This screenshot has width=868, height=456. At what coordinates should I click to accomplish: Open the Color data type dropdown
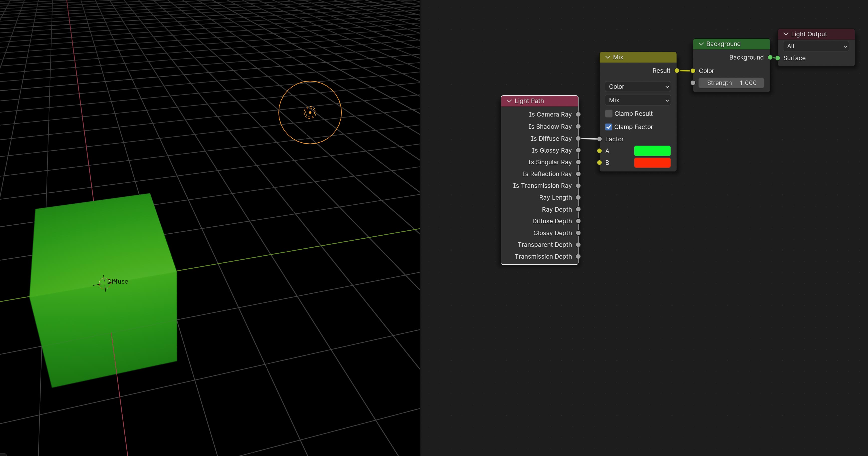coord(638,87)
